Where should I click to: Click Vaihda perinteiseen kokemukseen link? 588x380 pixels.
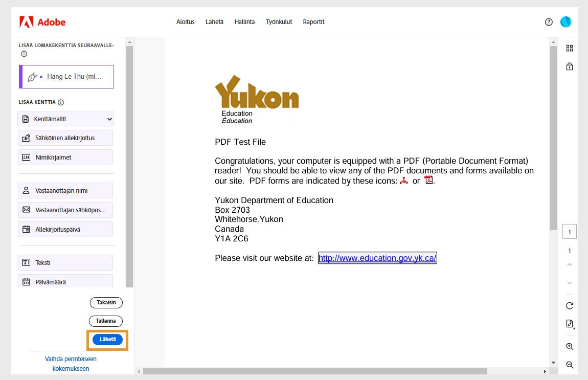pyautogui.click(x=71, y=364)
